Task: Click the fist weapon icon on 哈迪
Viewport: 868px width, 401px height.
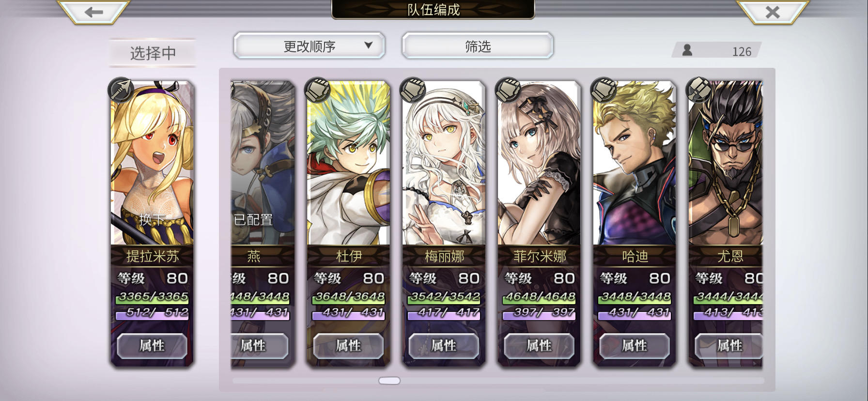Action: (x=604, y=90)
